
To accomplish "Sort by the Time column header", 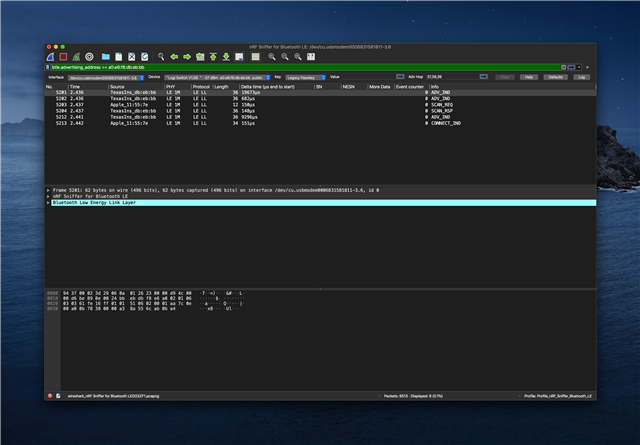I will 88,87.
